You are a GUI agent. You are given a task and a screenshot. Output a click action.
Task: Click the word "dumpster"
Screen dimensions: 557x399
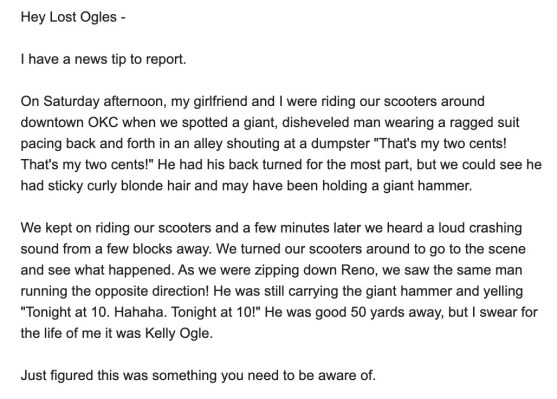(x=340, y=144)
